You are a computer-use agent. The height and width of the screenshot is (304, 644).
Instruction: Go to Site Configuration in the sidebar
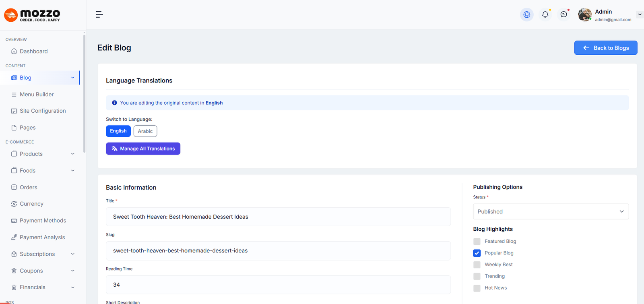coord(43,111)
